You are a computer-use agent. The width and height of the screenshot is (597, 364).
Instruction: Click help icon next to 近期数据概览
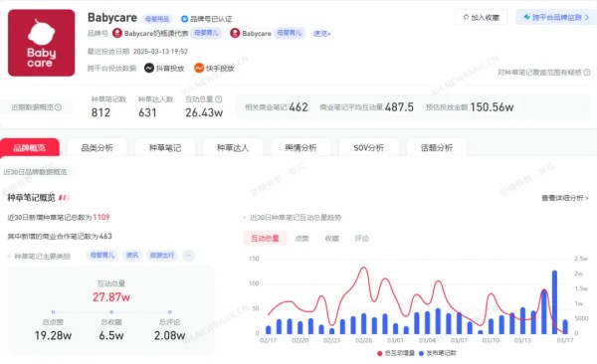coord(58,107)
